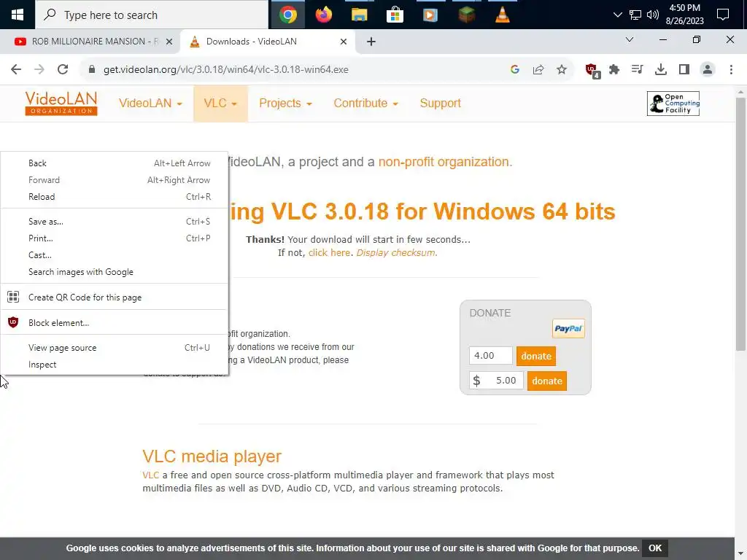Click the Google icon in address bar
The width and height of the screenshot is (747, 560).
[x=514, y=69]
